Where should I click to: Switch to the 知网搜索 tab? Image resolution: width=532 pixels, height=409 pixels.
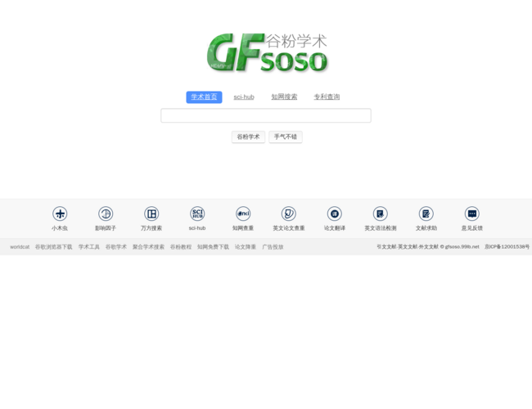click(x=284, y=97)
